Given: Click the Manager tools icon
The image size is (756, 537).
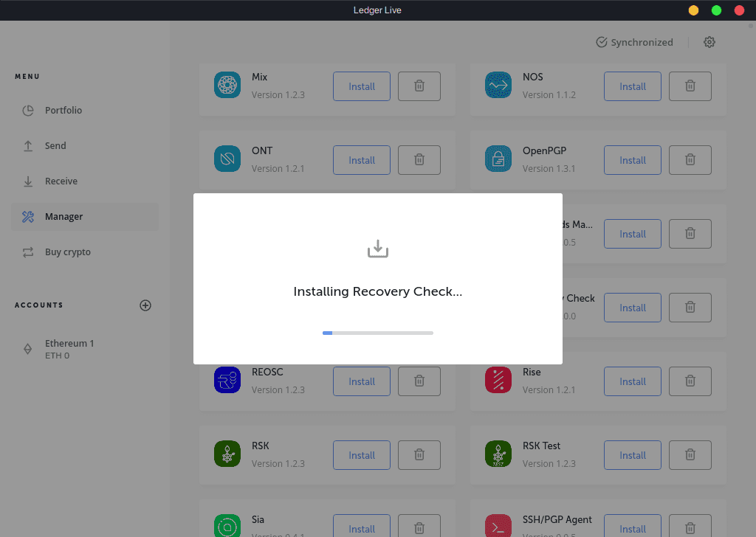Looking at the screenshot, I should 28,217.
